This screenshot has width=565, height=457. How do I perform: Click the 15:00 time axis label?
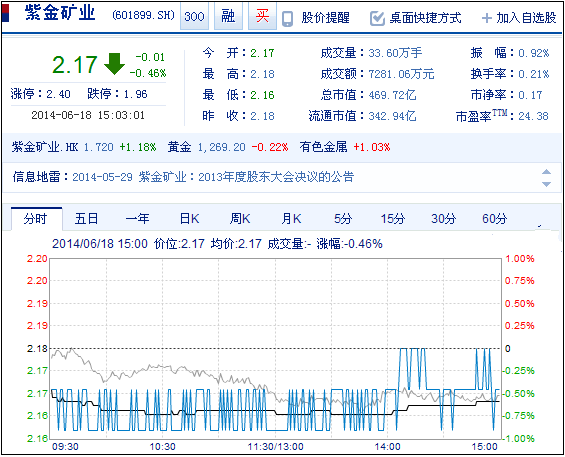point(485,447)
